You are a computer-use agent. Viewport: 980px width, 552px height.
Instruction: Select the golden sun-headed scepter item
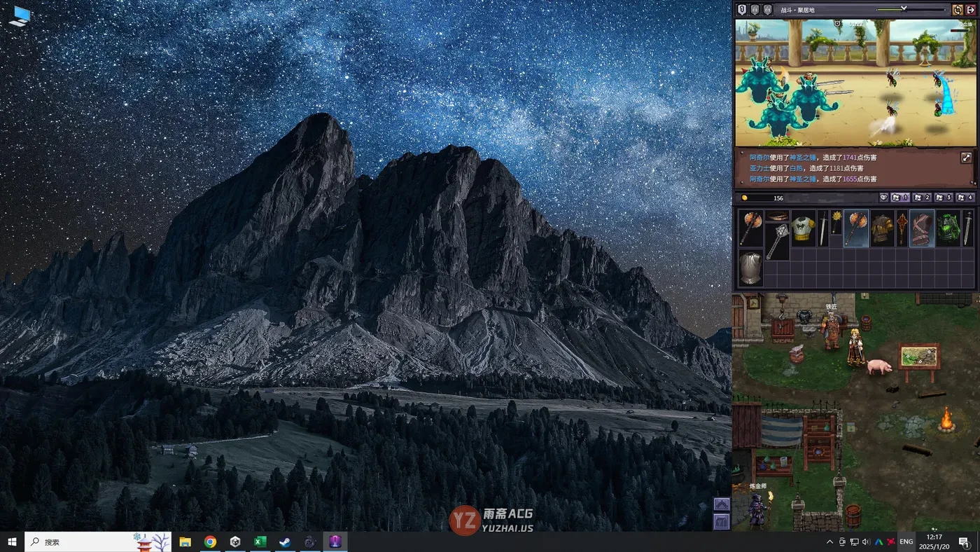pyautogui.click(x=836, y=222)
